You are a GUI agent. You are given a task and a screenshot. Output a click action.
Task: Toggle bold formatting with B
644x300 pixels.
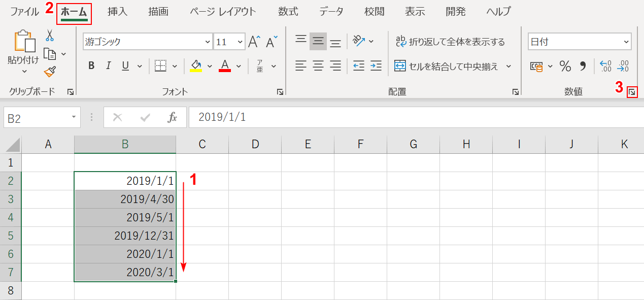(x=91, y=65)
